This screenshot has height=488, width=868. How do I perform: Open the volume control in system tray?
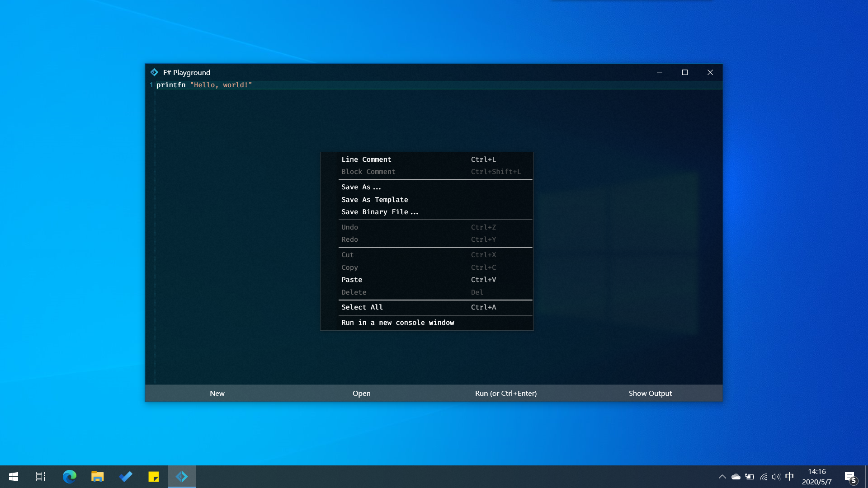point(776,477)
